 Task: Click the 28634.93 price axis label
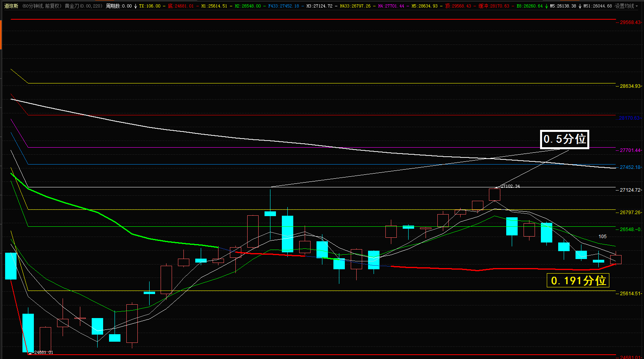point(630,86)
